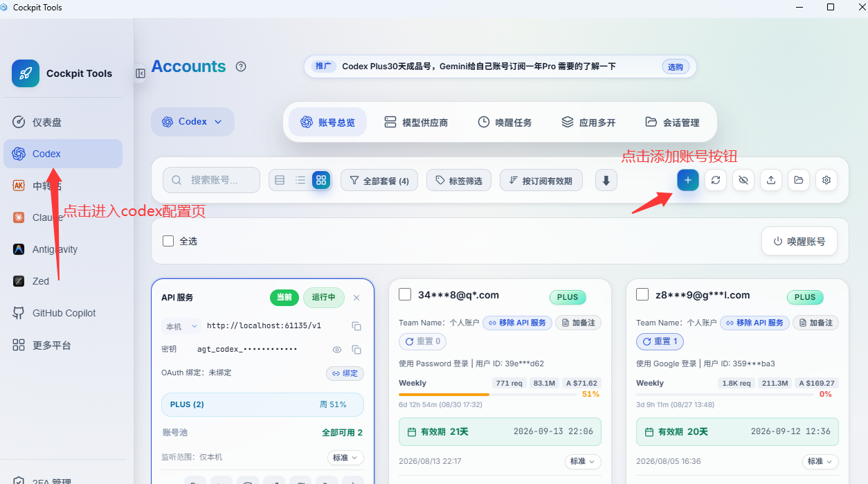Image resolution: width=868 pixels, height=484 pixels.
Task: Copy the agt_codex secret key
Action: coord(356,350)
